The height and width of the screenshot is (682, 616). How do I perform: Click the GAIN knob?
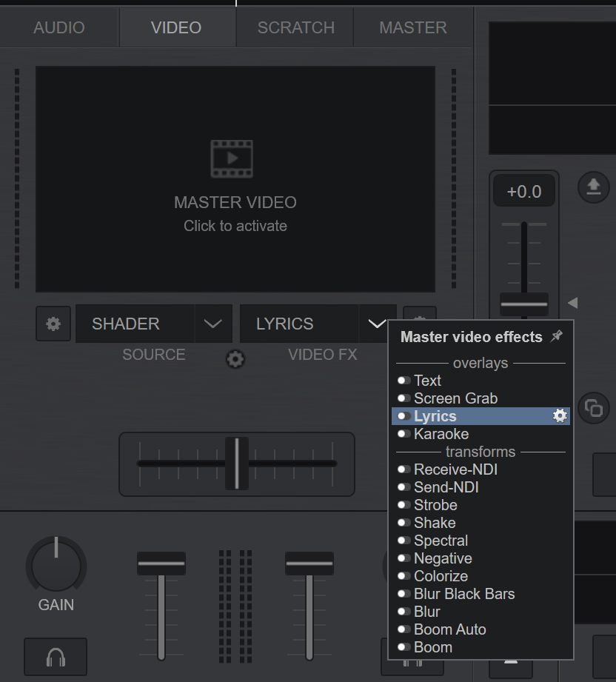pyautogui.click(x=56, y=566)
